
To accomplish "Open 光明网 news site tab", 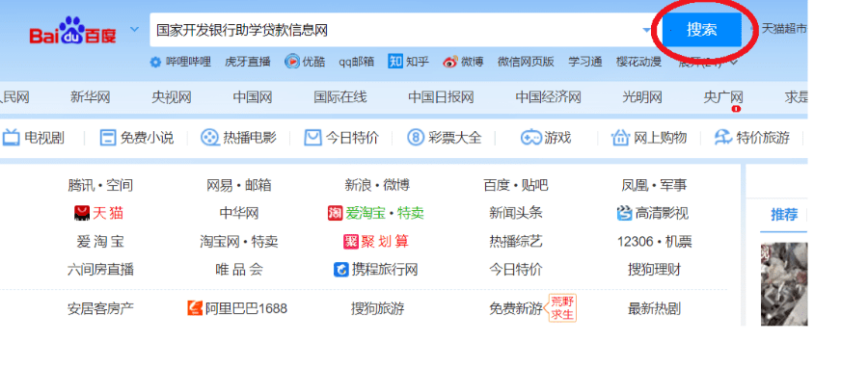I will [x=642, y=98].
